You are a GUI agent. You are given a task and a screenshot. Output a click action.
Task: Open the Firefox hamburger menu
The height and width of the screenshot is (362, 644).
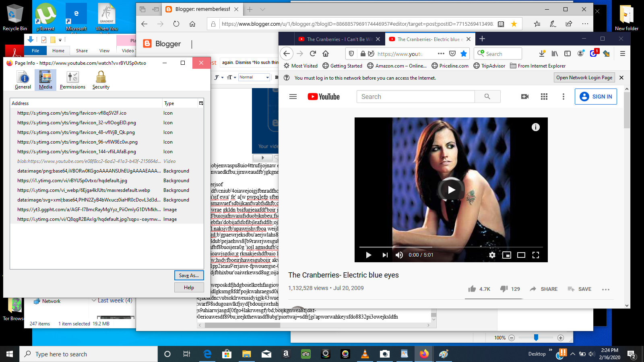623,53
